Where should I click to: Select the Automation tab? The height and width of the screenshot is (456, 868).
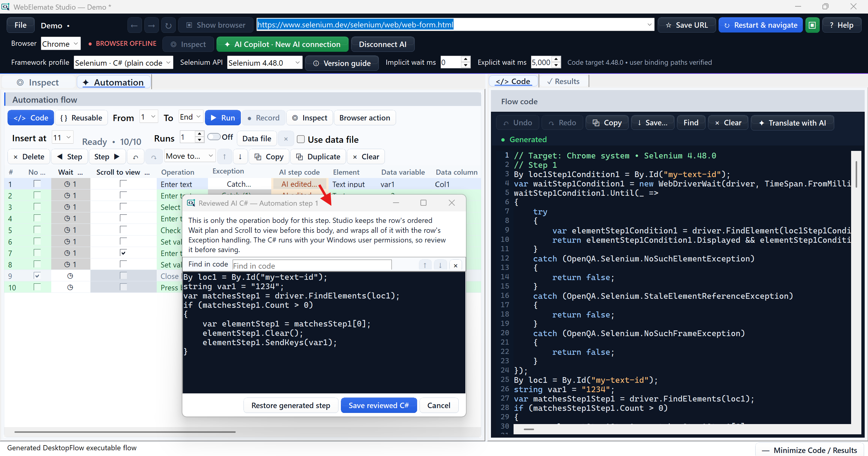(114, 82)
